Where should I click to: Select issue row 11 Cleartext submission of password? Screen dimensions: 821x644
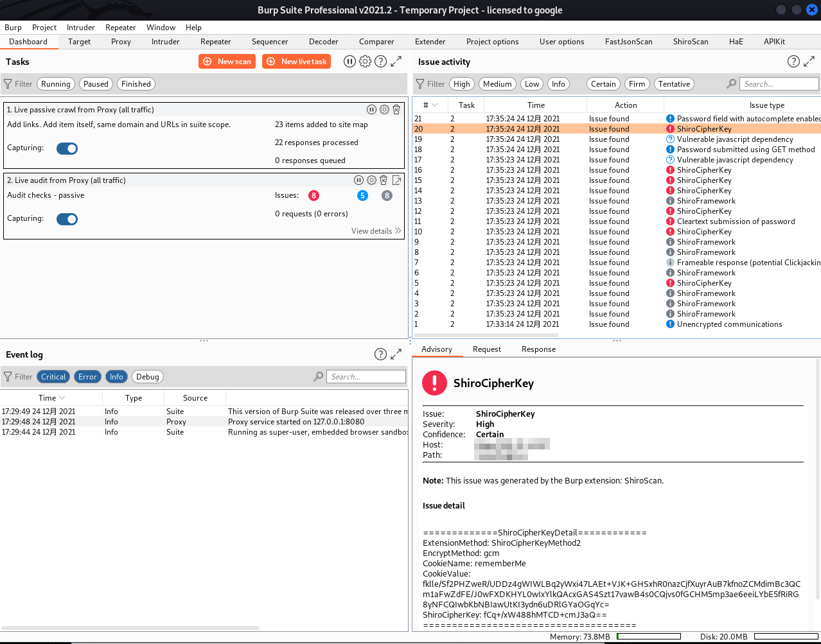[616, 221]
